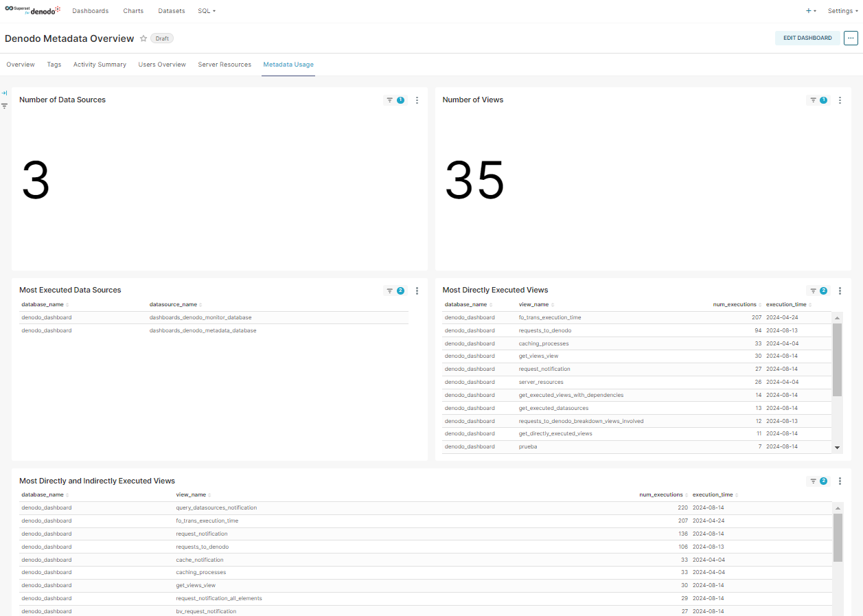Screen dimensions: 863x616
Task: Select the prueba view row
Action: pos(636,447)
